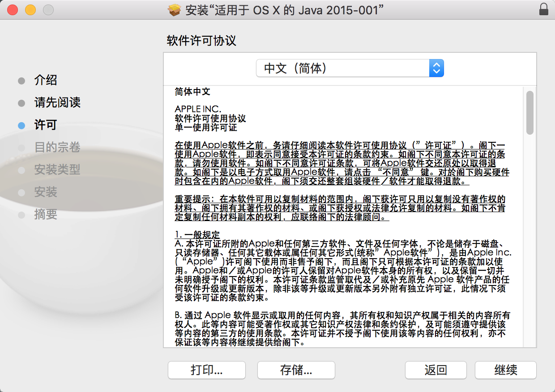
Task: Click the 1. 一般规定 section heading
Action: (x=197, y=235)
